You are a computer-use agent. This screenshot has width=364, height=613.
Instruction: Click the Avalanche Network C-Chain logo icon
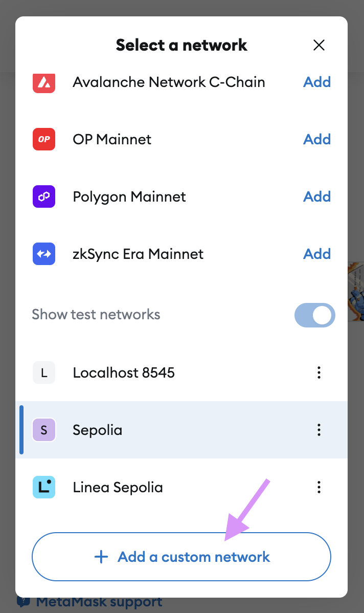(x=44, y=82)
